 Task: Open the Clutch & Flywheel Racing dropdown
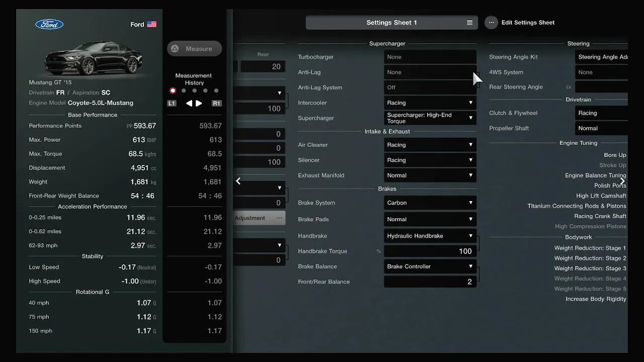pyautogui.click(x=601, y=113)
